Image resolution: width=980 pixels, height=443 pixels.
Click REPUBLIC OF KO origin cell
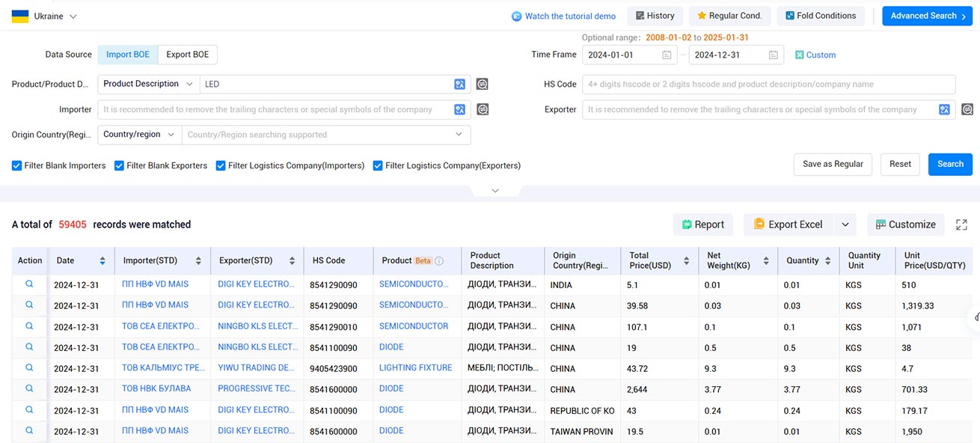click(582, 411)
